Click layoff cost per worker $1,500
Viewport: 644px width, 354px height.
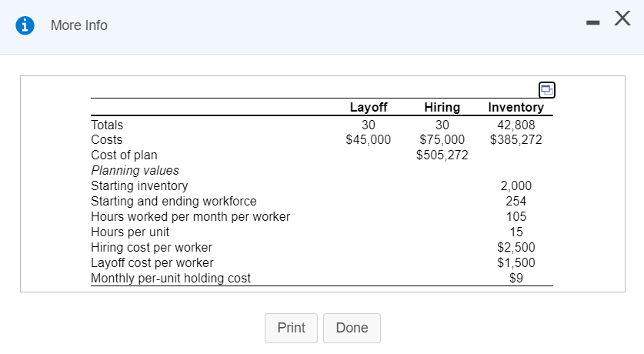pyautogui.click(x=516, y=263)
